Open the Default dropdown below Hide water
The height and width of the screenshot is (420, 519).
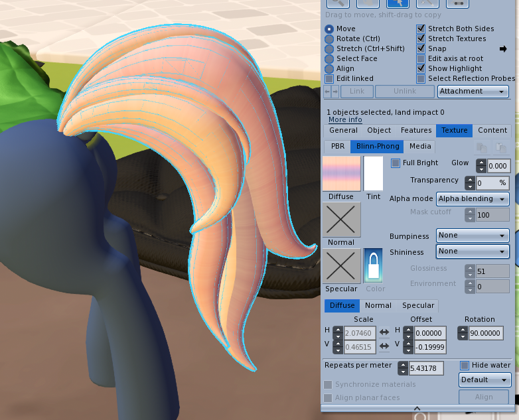point(484,380)
